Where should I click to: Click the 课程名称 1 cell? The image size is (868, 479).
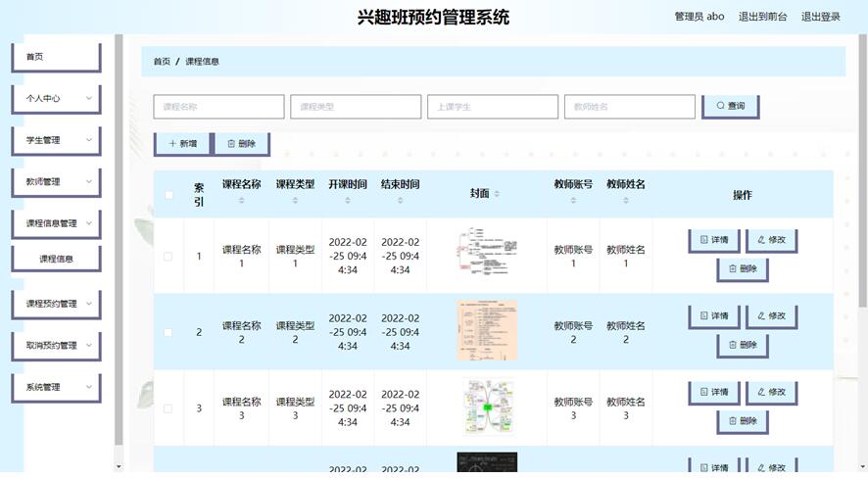(241, 257)
